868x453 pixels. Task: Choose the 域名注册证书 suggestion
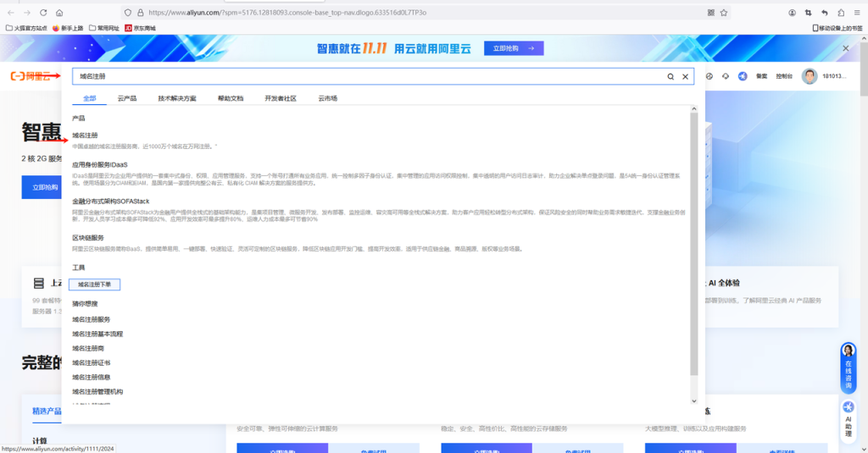point(92,363)
